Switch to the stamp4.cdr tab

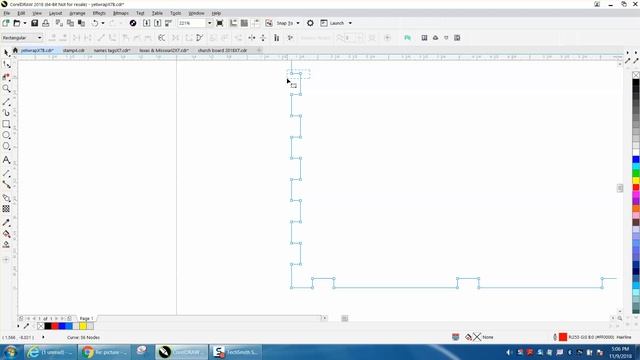tap(74, 51)
